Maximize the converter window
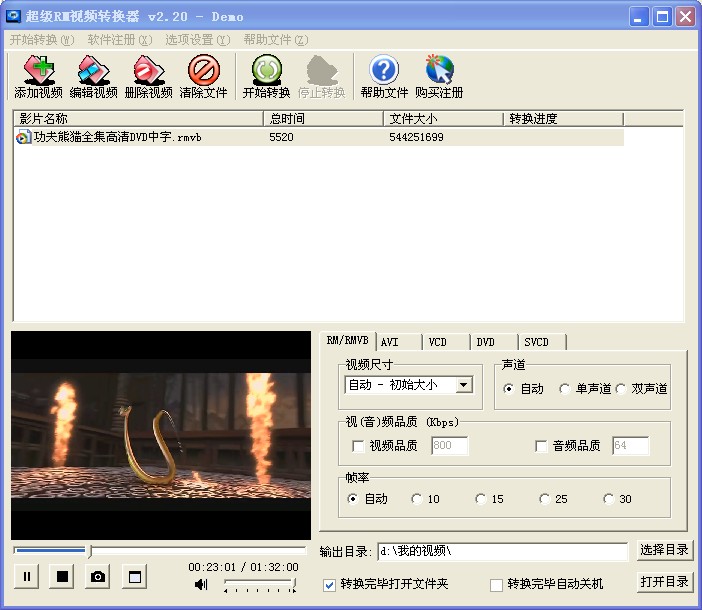The image size is (702, 610). (662, 17)
